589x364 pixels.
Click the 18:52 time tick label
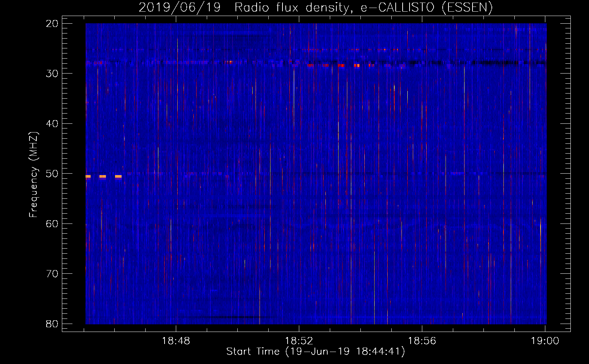click(x=299, y=341)
